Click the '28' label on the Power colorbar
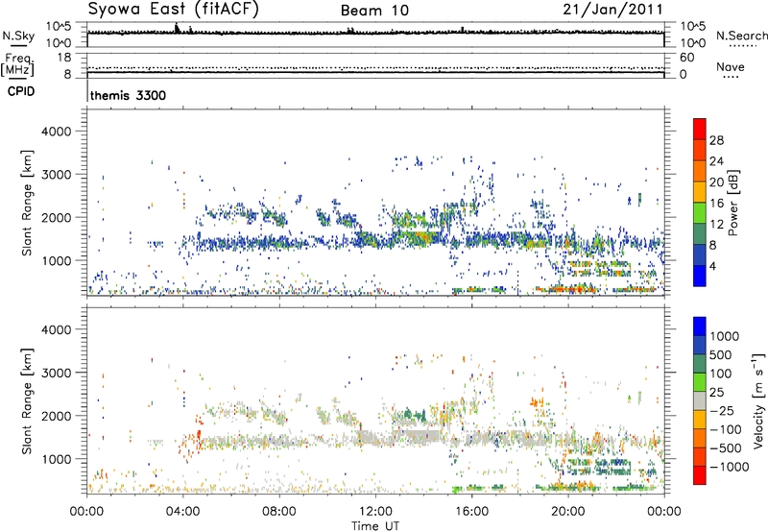768x532 pixels. [716, 140]
